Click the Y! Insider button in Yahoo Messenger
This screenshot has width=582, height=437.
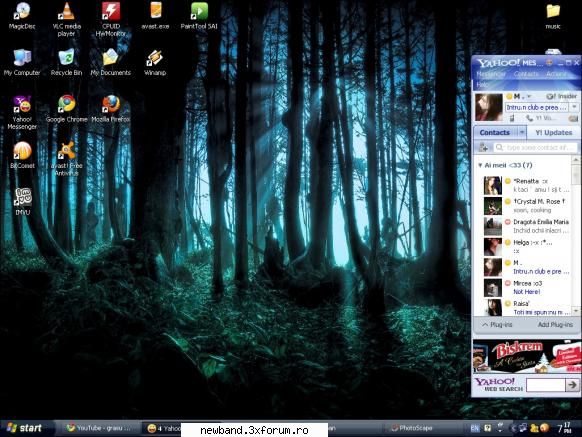(562, 96)
